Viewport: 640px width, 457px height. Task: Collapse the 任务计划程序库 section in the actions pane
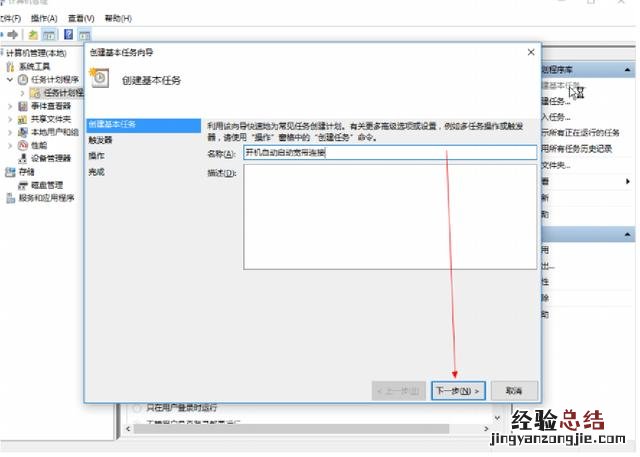click(x=627, y=70)
